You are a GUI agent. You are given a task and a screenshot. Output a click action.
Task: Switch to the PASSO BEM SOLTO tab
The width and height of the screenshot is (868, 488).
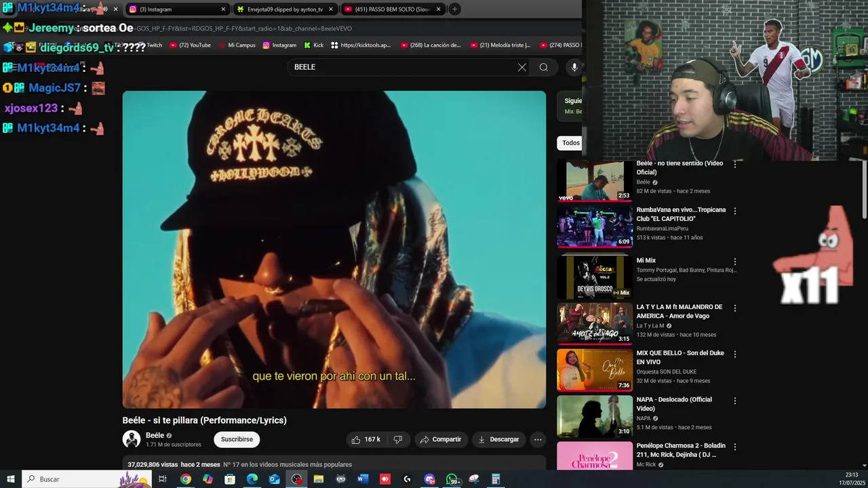coord(392,9)
